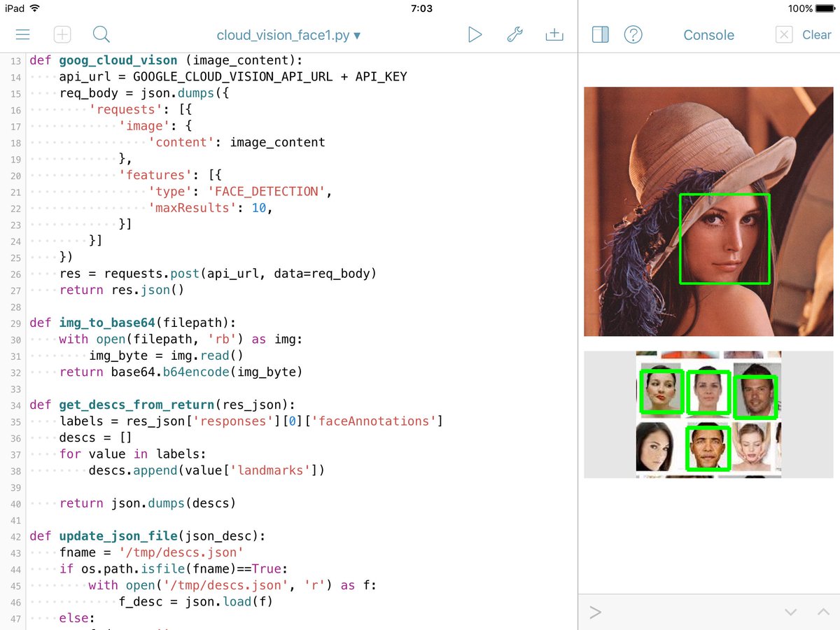The width and height of the screenshot is (840, 630).
Task: Click the goog_cloud_vison function name
Action: point(117,60)
